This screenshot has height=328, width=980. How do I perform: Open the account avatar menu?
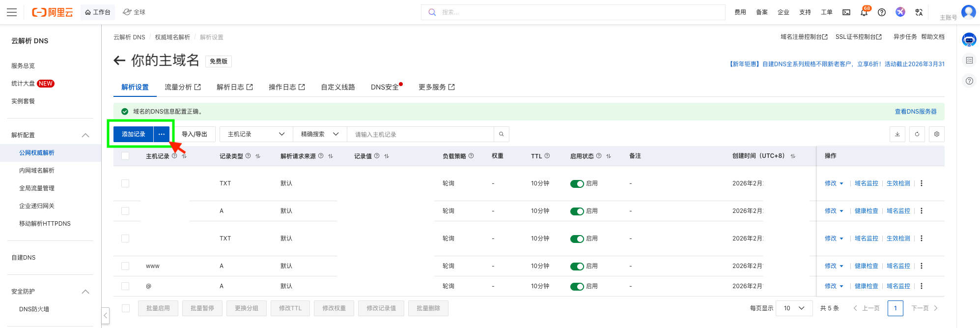969,11
